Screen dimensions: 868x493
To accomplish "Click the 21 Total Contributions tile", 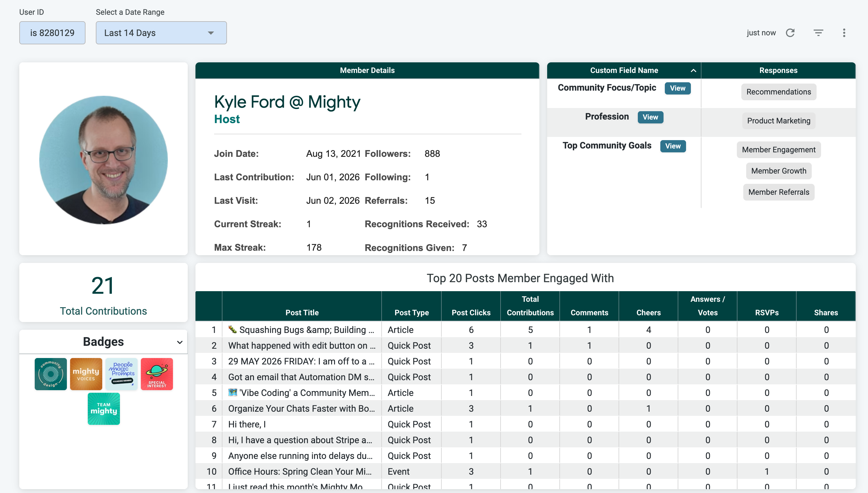I will coord(104,292).
